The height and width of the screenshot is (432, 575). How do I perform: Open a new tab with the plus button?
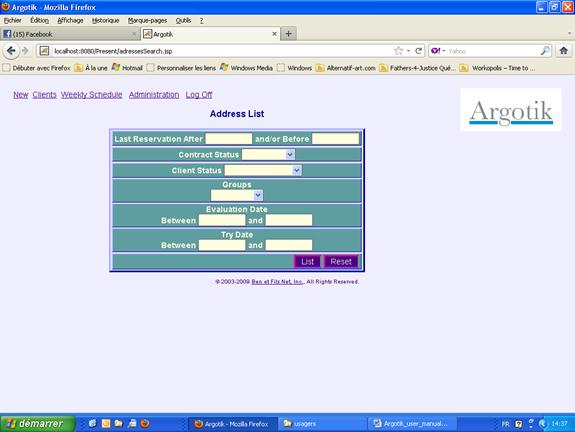coord(289,34)
